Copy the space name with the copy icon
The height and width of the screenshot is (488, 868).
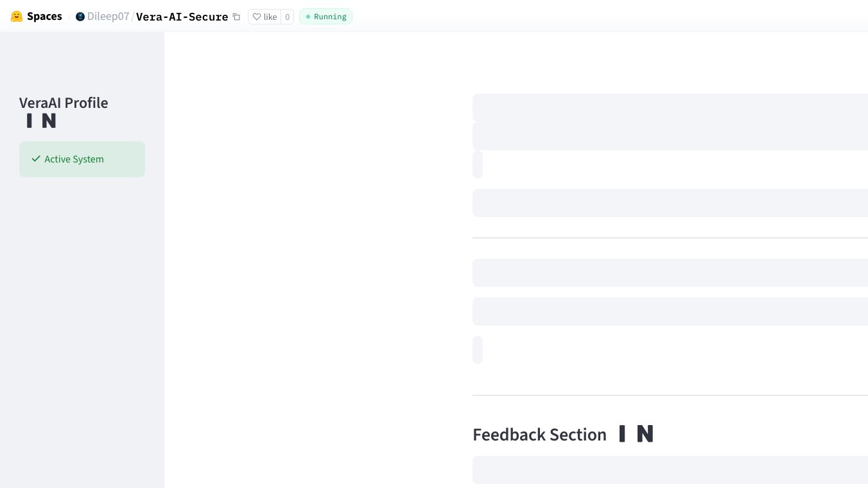(x=236, y=17)
